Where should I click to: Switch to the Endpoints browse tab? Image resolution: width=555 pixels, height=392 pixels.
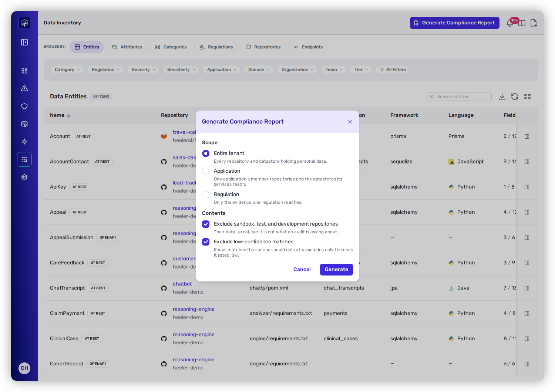[x=308, y=47]
